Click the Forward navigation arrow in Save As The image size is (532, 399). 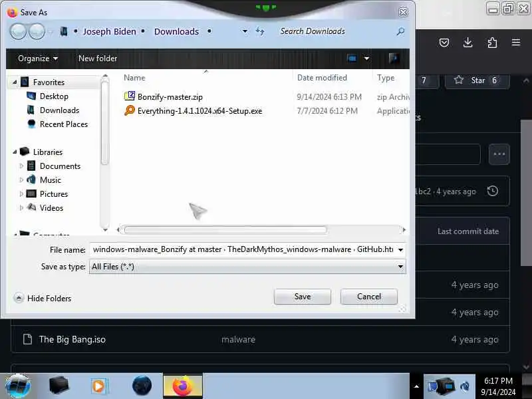(37, 31)
